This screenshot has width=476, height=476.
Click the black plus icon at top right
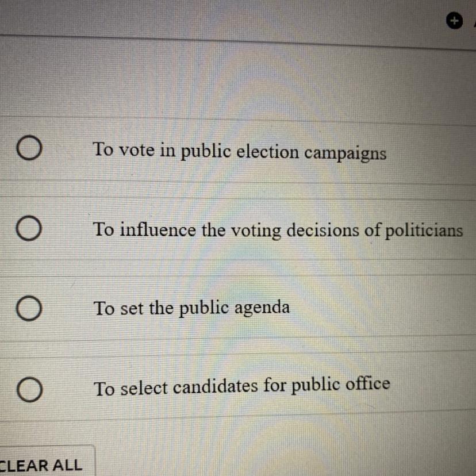tap(455, 21)
